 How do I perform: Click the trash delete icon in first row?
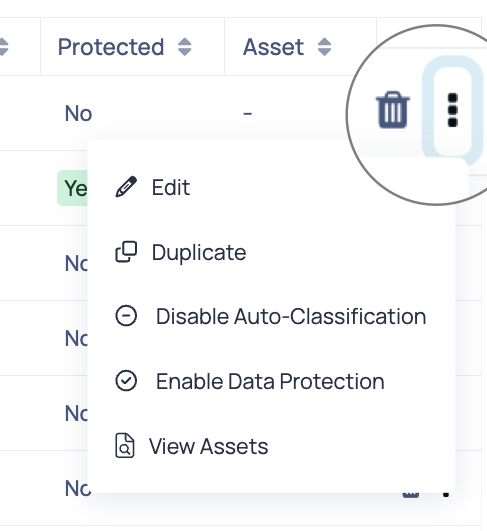393,110
